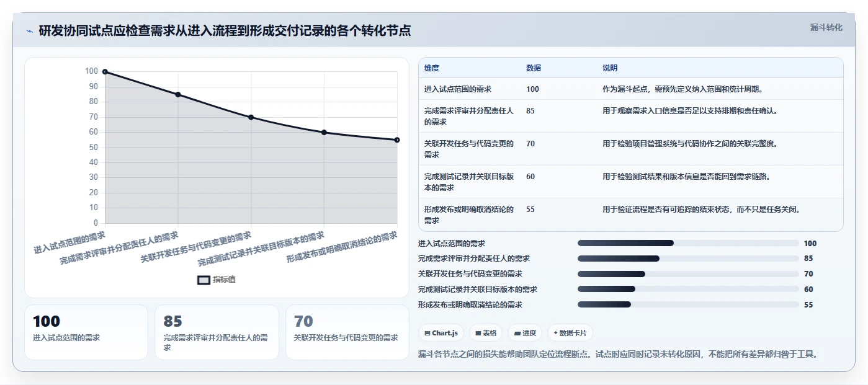The width and height of the screenshot is (868, 385).
Task: Click the sparkle icon in 数据卡片 tag
Action: coord(555,333)
